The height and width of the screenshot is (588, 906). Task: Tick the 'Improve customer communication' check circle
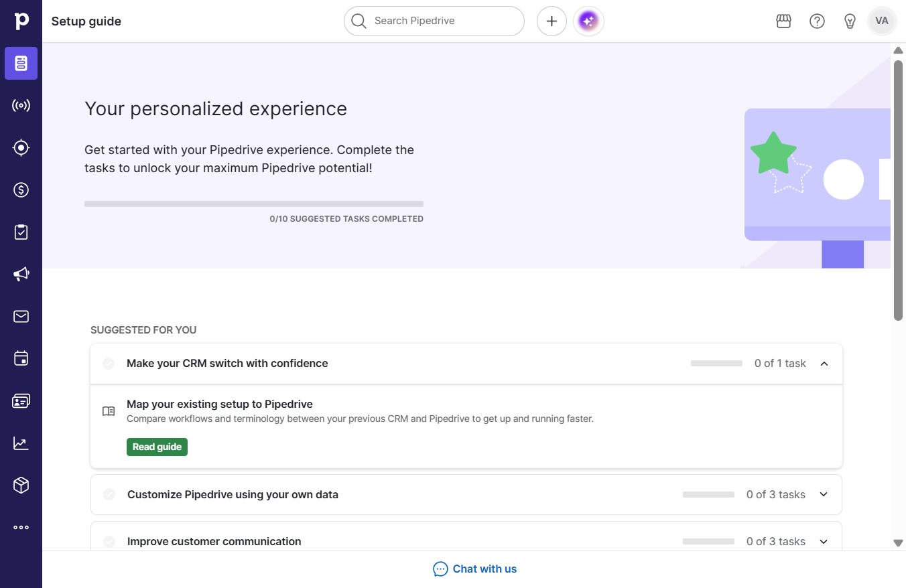coord(109,542)
